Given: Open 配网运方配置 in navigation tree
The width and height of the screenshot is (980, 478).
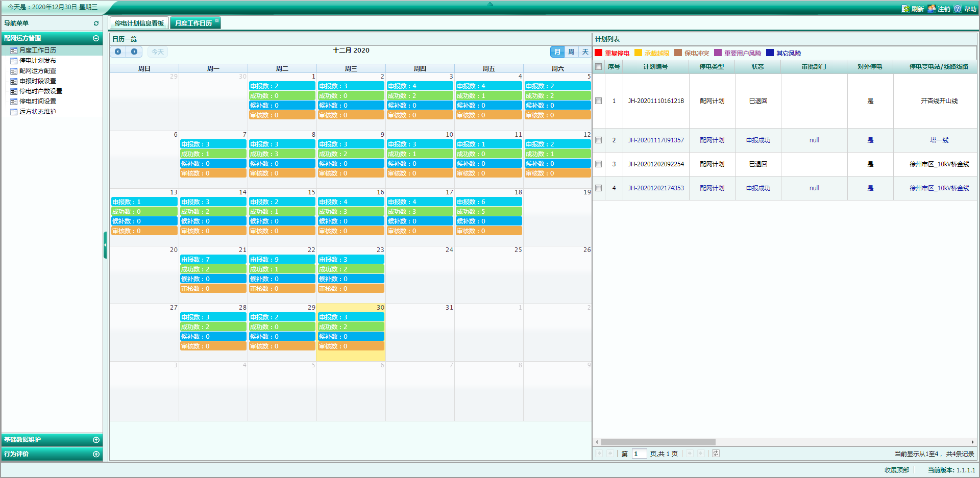Looking at the screenshot, I should pos(38,71).
